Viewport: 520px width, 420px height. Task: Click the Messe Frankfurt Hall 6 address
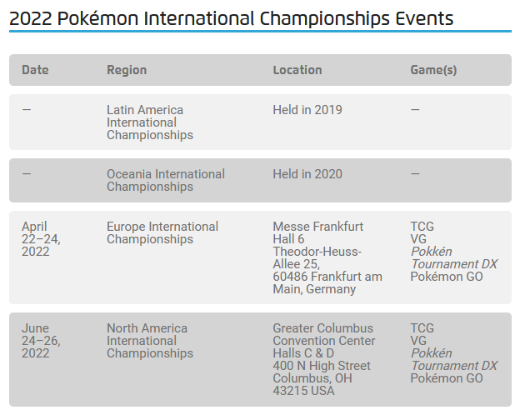click(327, 257)
